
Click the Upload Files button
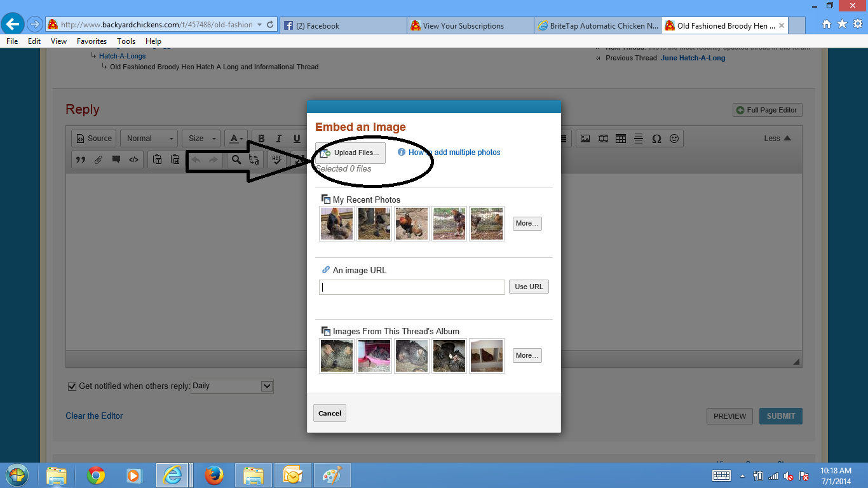[350, 153]
